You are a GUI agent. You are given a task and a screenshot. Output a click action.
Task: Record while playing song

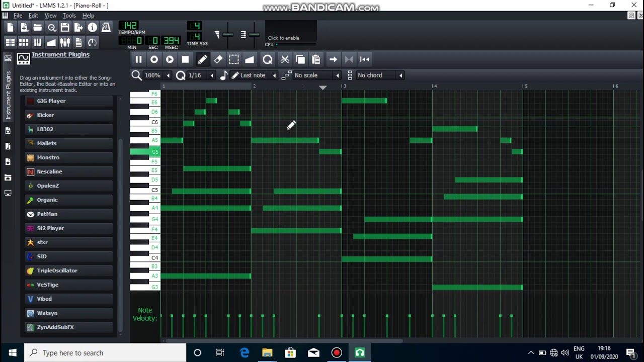170,59
